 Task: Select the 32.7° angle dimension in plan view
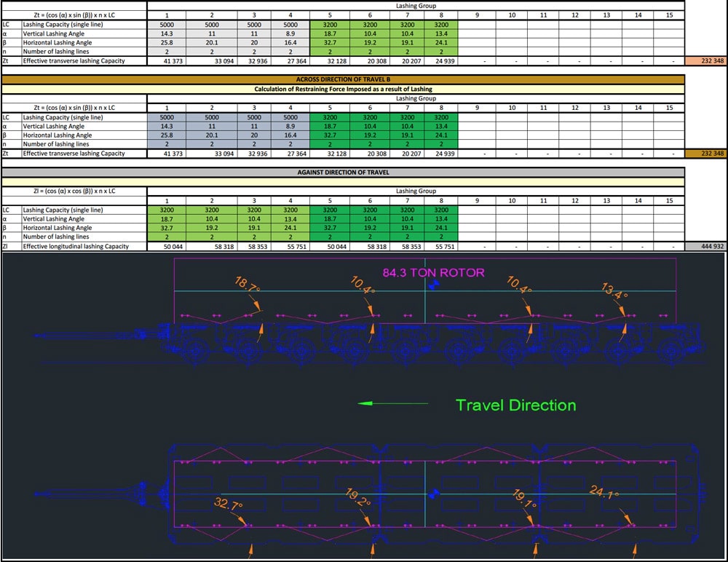coord(228,504)
